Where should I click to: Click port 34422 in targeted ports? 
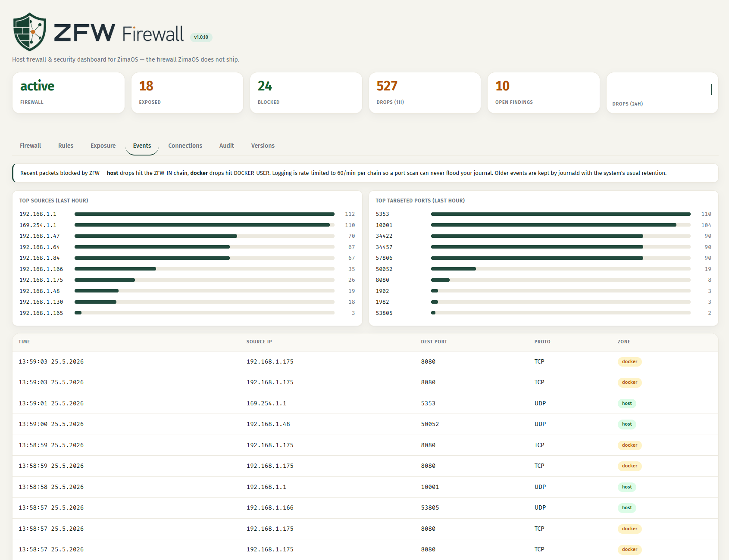pyautogui.click(x=544, y=236)
